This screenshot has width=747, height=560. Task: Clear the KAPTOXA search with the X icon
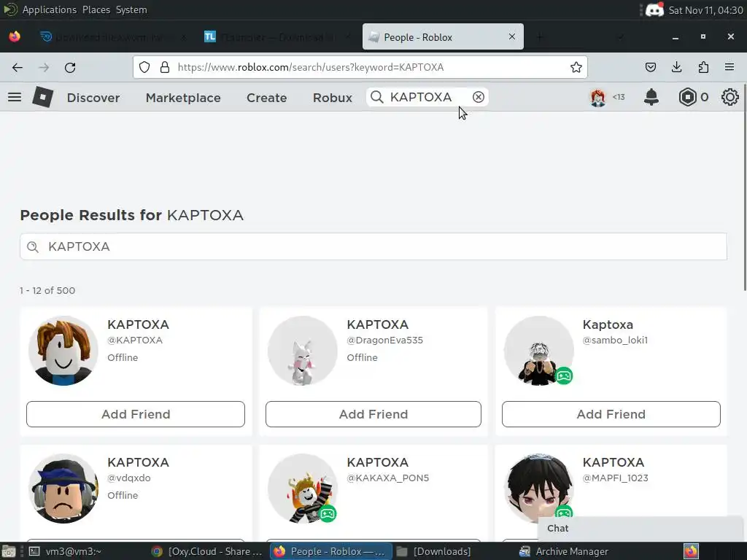click(x=479, y=97)
